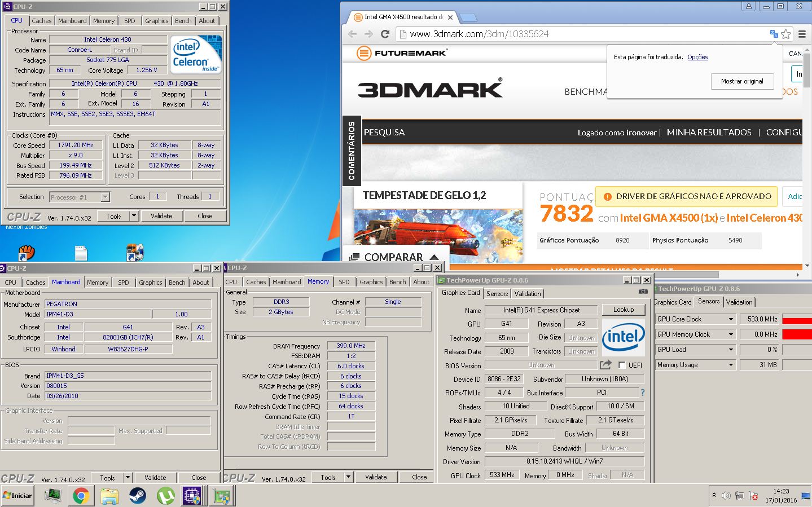This screenshot has width=812, height=507.
Task: Open the translate icon in the address bar
Action: (x=774, y=34)
